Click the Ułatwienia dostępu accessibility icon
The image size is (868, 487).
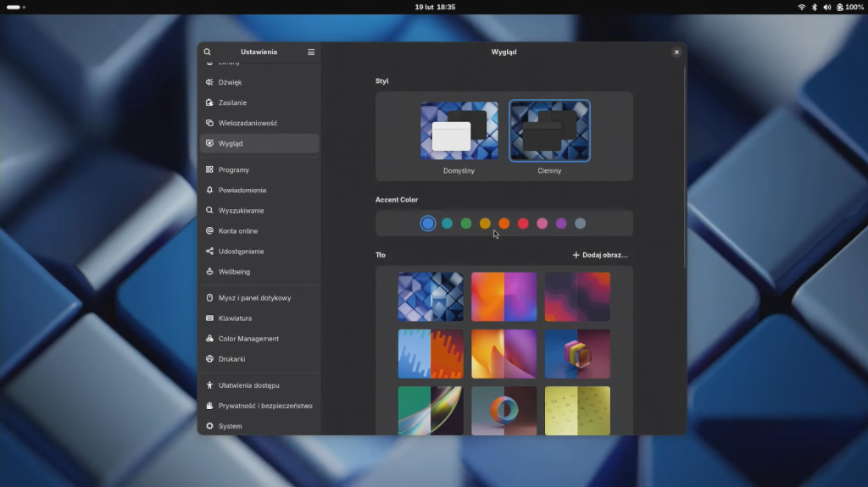209,385
